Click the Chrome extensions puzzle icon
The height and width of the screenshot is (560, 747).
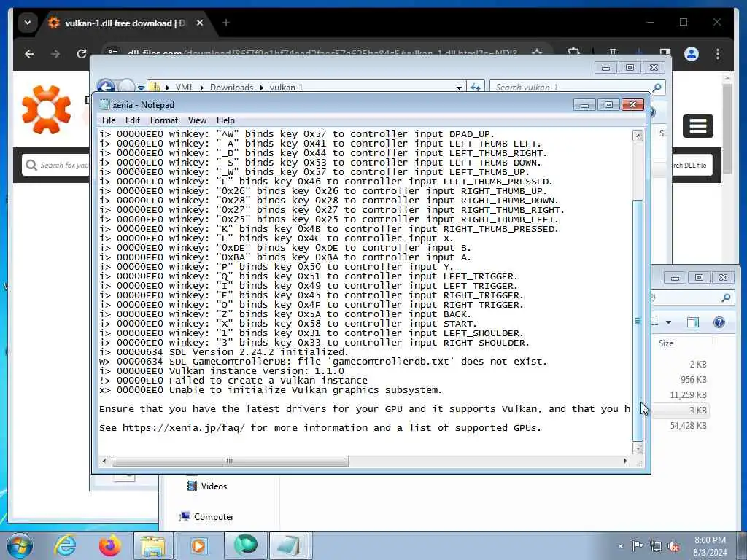(573, 52)
